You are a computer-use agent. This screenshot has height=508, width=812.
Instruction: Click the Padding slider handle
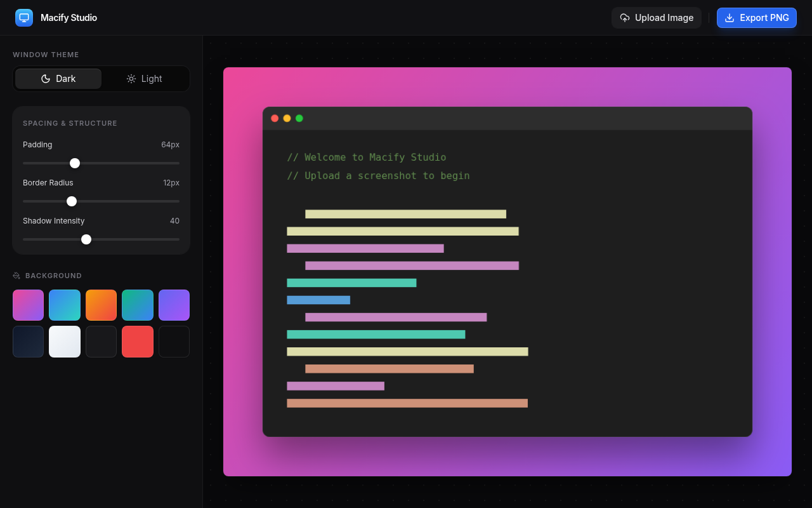75,163
